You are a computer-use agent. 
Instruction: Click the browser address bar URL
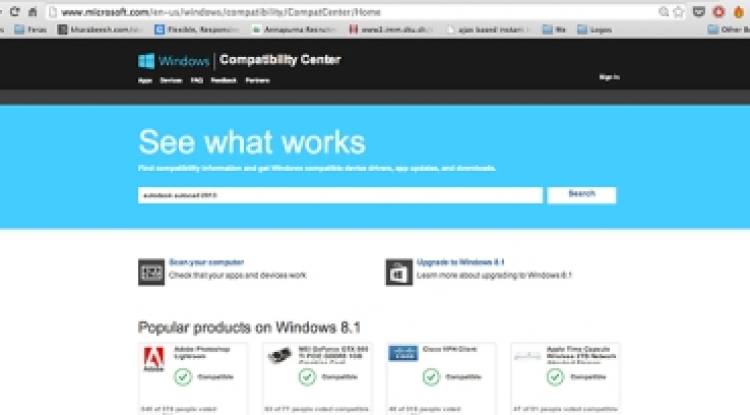221,12
